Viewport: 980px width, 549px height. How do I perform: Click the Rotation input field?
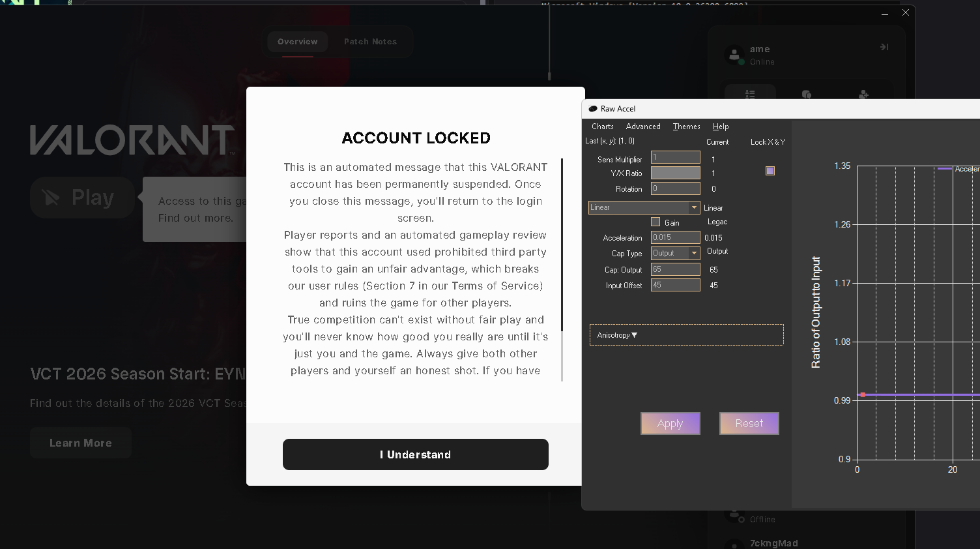(x=676, y=188)
